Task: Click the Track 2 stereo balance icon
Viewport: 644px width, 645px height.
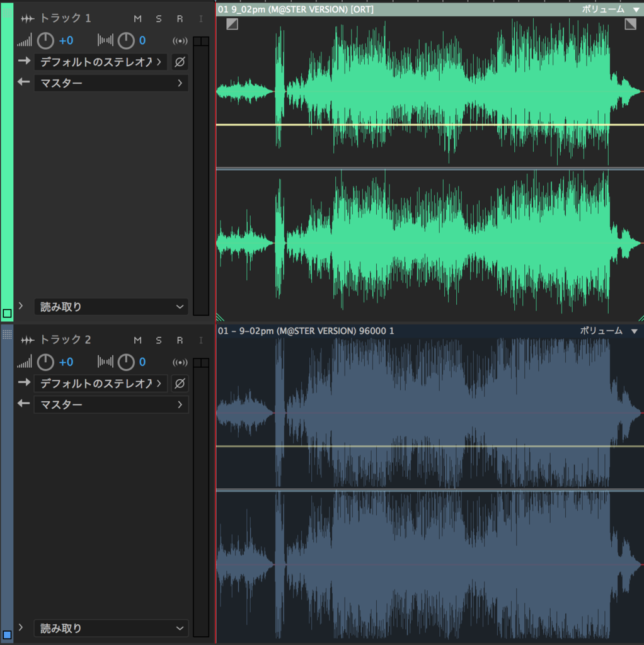Action: [x=105, y=362]
